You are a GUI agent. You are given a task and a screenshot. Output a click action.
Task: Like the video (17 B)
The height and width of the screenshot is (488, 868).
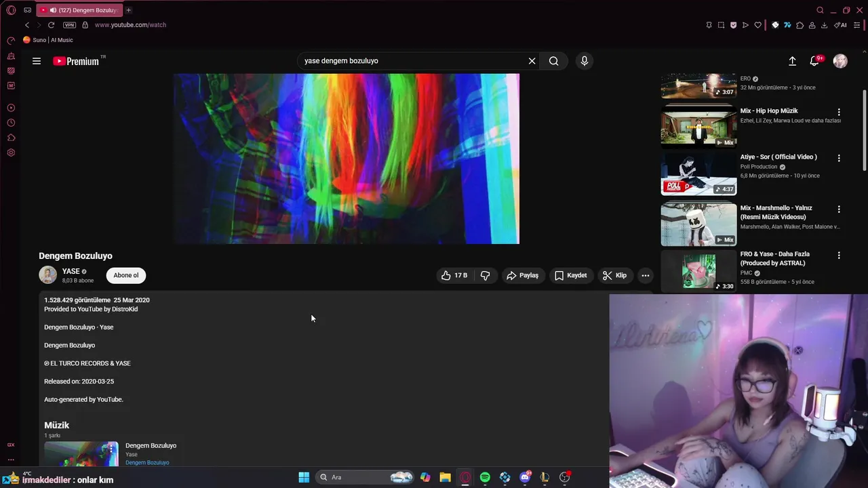click(455, 275)
